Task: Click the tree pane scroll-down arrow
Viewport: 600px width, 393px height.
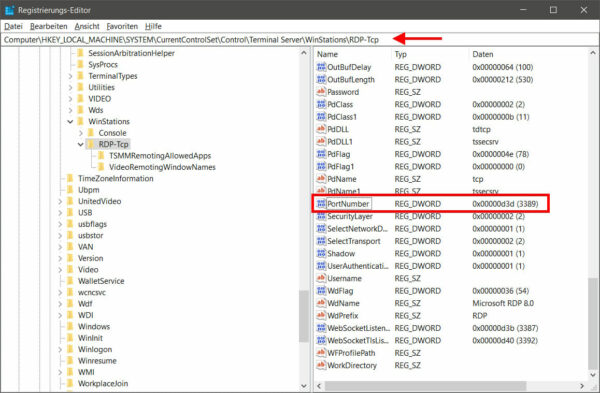Action: 304,386
